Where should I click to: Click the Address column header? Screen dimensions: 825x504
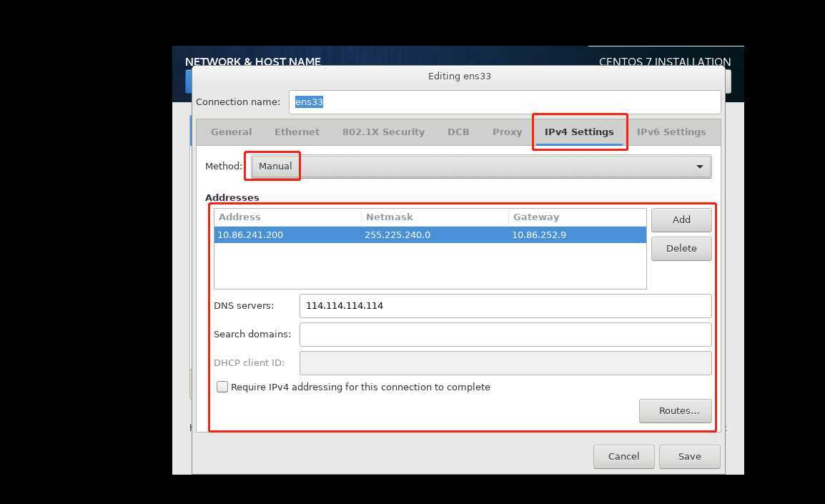click(x=288, y=217)
